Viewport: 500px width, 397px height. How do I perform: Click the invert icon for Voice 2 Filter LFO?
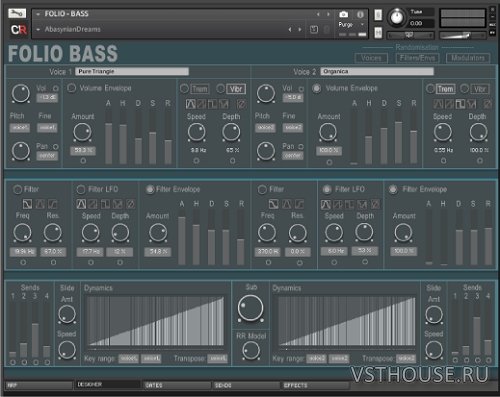(x=375, y=204)
